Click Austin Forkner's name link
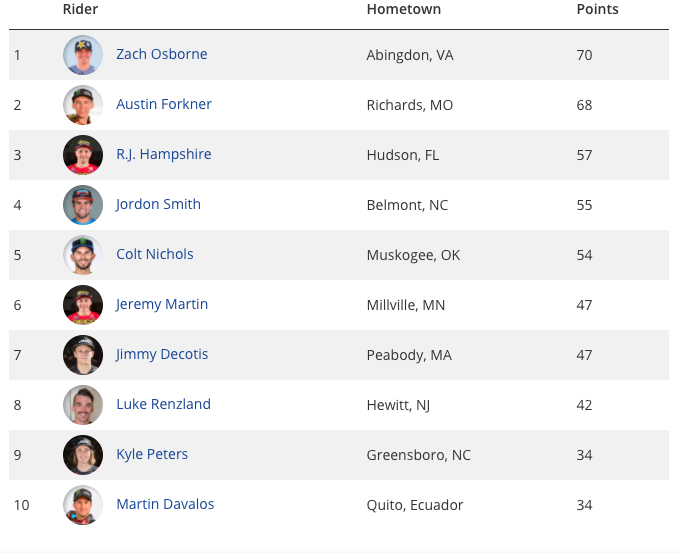The width and height of the screenshot is (680, 553). coord(164,104)
